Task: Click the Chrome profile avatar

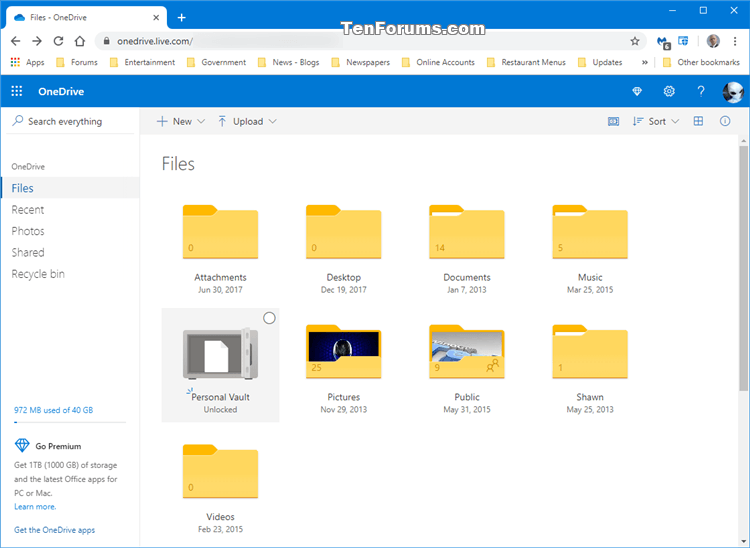Action: (713, 41)
